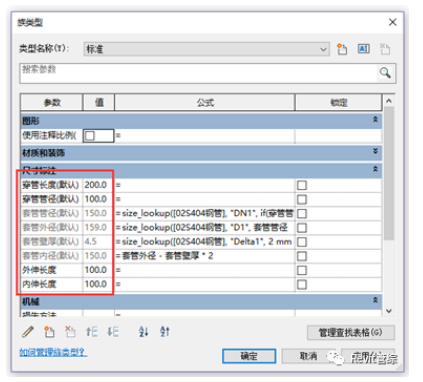Lock the 套管外径 parameter checkbox

[x=302, y=228]
